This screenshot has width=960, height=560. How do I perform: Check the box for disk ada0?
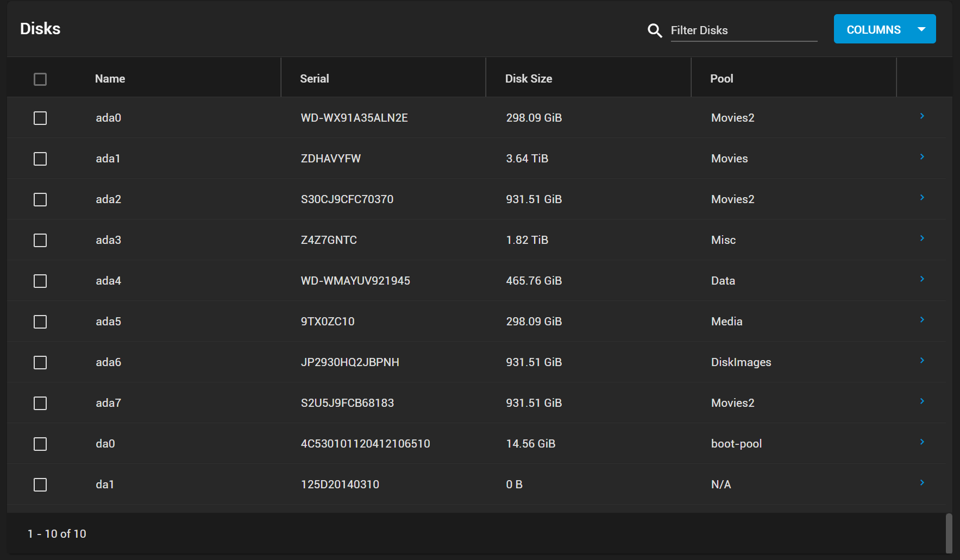tap(40, 118)
